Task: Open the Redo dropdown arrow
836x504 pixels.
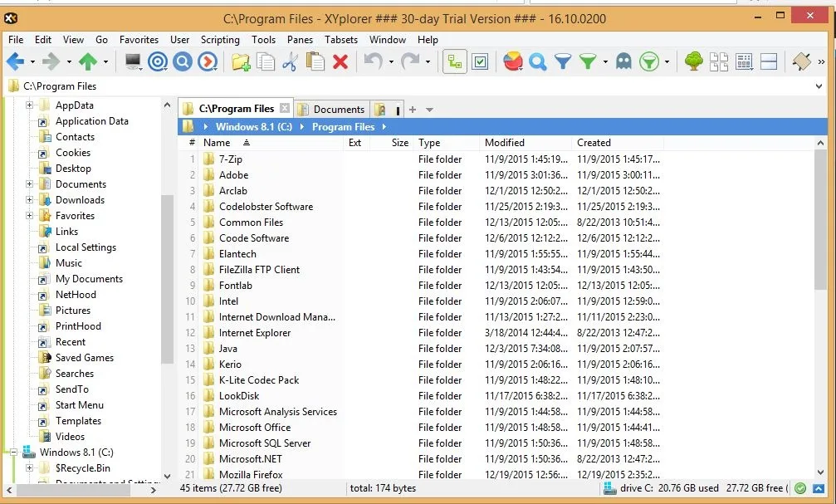Action: 428,62
